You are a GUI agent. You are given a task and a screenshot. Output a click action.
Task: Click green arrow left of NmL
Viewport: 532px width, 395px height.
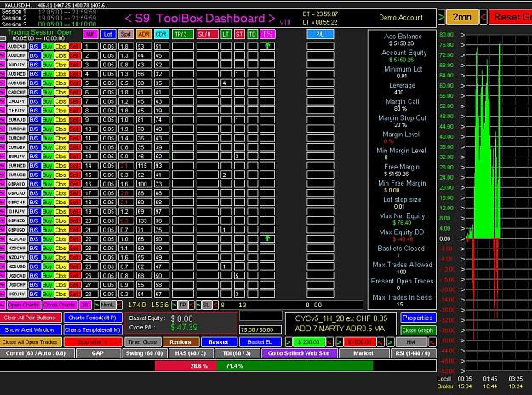(x=97, y=305)
